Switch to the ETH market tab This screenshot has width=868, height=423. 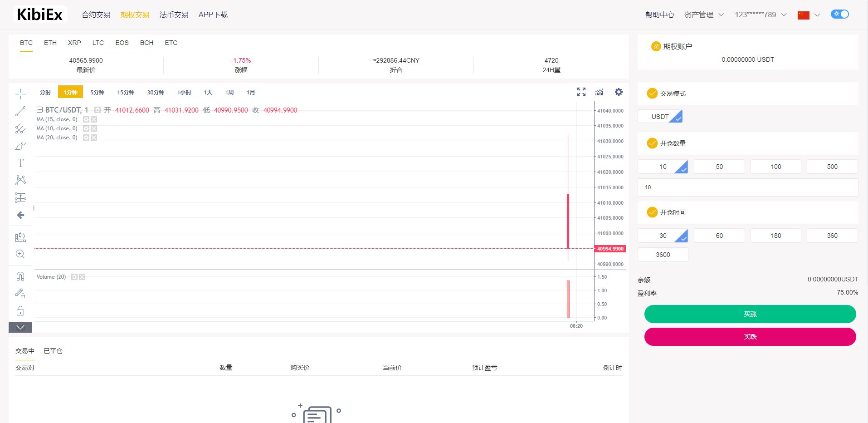(50, 43)
